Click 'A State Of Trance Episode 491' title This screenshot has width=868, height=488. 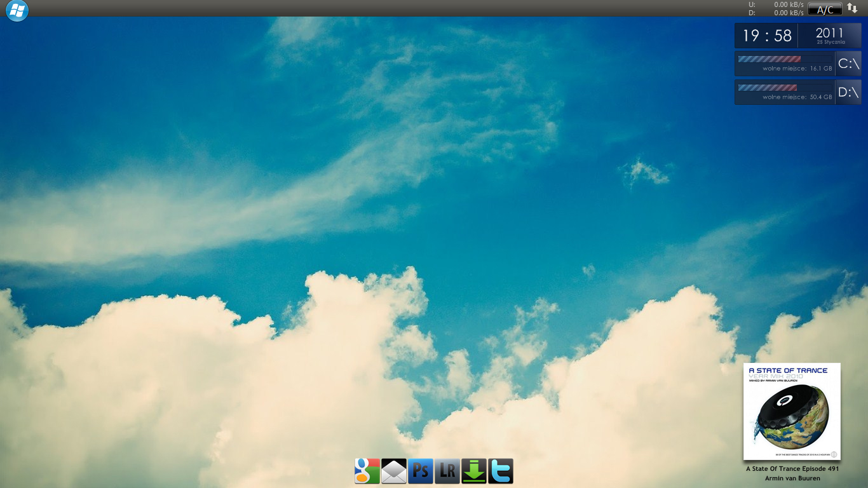tap(792, 469)
